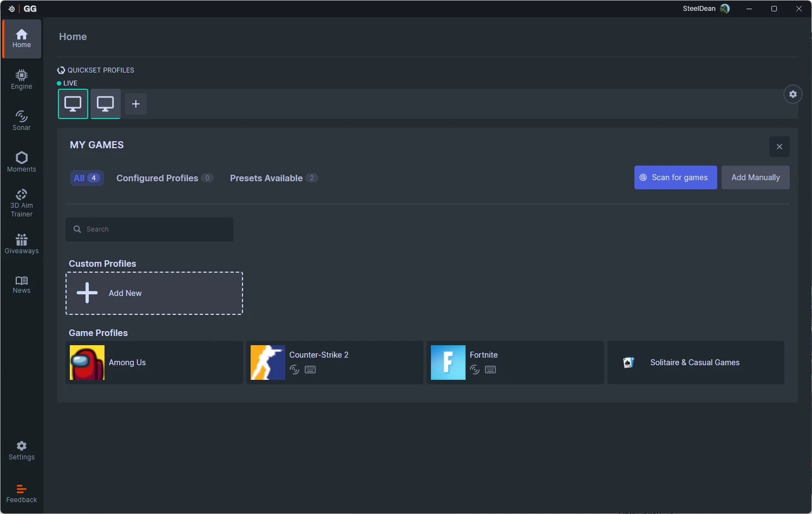812x514 pixels.
Task: Click the games Search field
Action: 149,229
